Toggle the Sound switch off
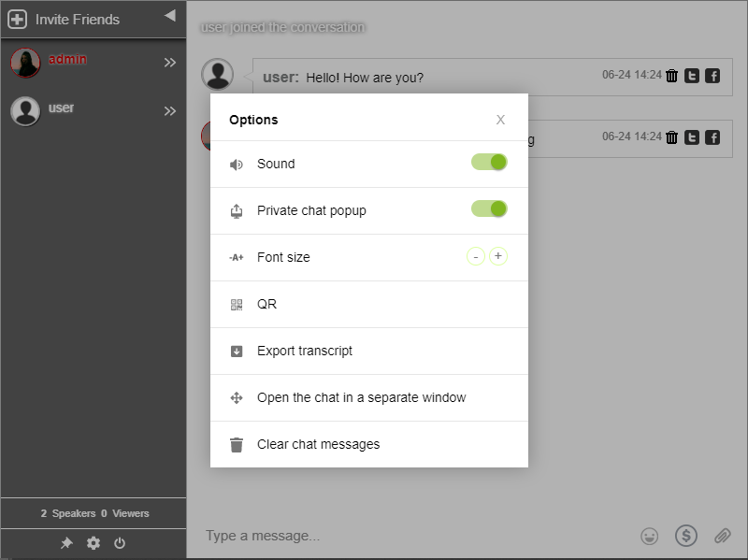Screen dimensions: 748x560 [489, 162]
